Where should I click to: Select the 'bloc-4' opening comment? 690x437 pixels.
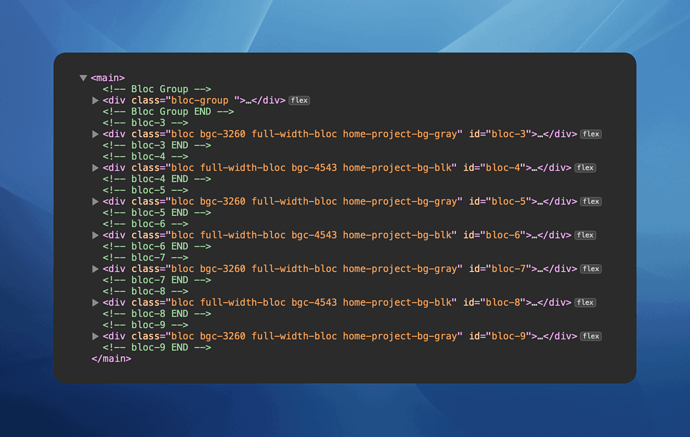click(145, 157)
